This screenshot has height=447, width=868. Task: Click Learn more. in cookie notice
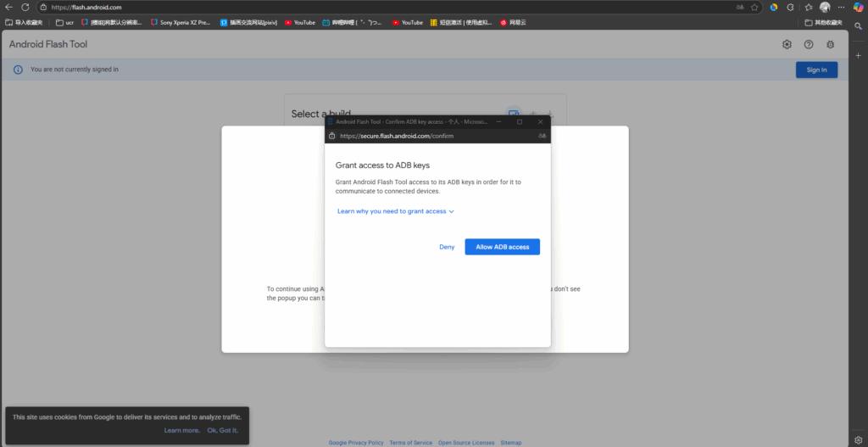(x=182, y=430)
